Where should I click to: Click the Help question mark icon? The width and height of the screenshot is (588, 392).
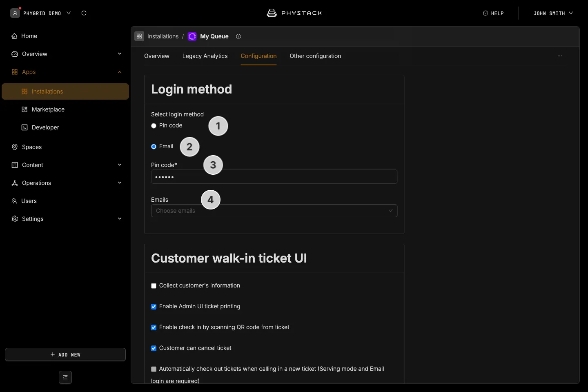pos(486,13)
